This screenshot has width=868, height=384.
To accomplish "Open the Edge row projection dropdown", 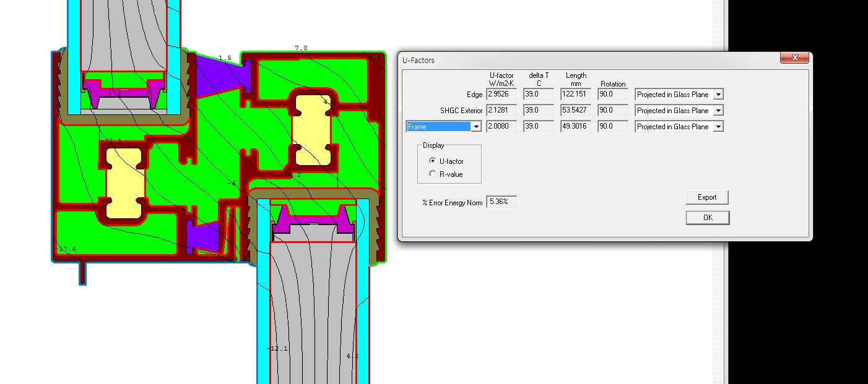I will [718, 95].
